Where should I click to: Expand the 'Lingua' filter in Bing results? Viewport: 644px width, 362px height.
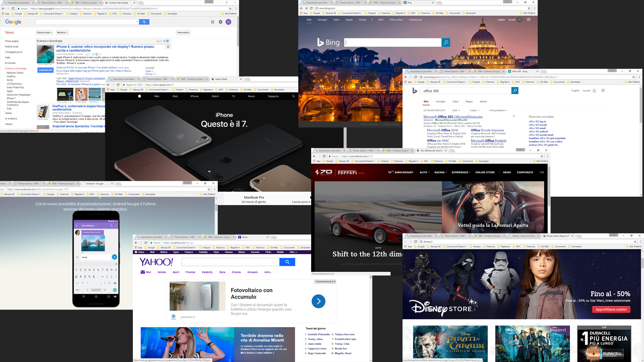[474, 110]
